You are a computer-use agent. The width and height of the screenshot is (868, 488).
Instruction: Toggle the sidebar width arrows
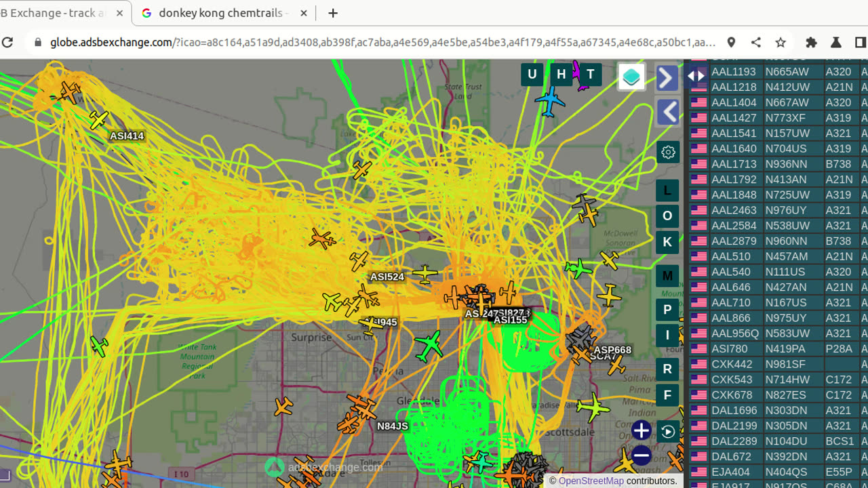pos(696,76)
